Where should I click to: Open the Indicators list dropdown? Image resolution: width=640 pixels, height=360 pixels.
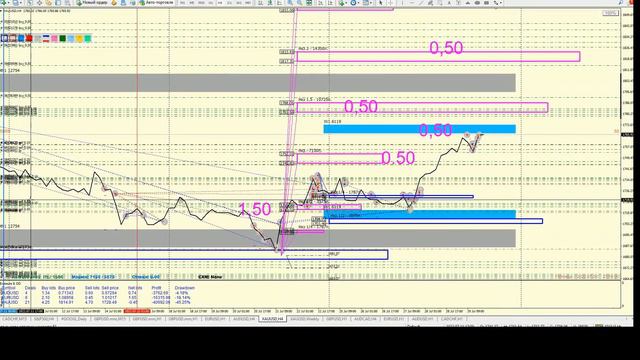pos(343,2)
